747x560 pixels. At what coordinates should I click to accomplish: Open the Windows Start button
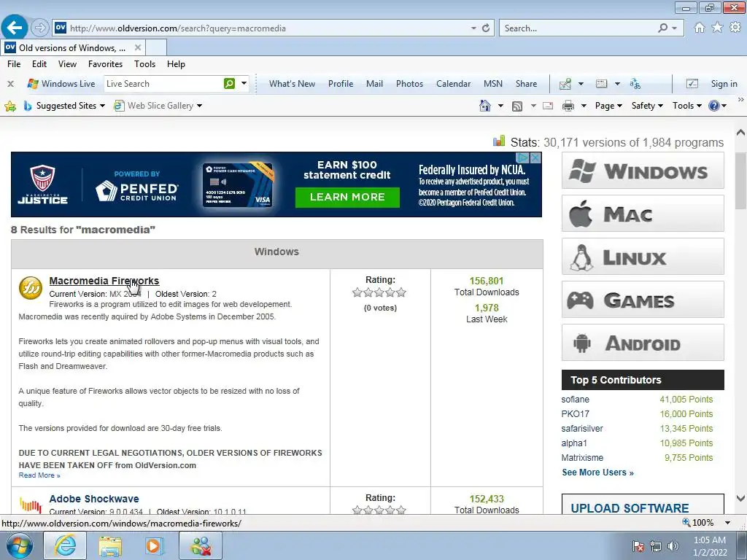(19, 545)
